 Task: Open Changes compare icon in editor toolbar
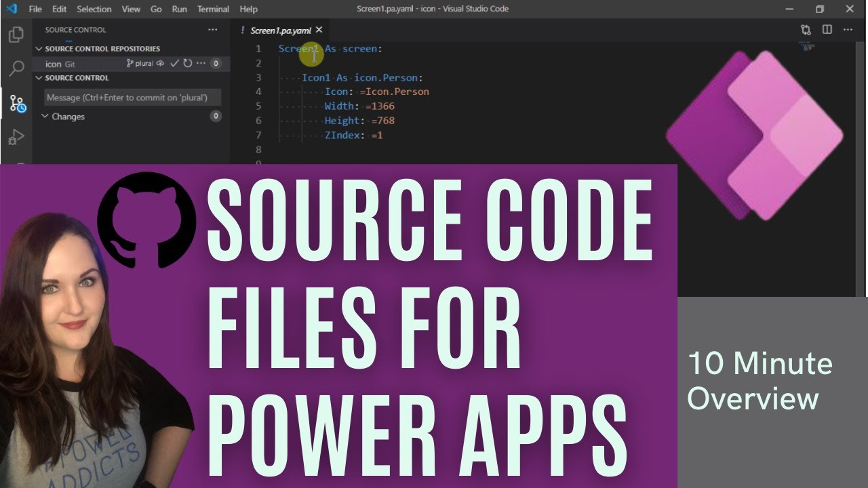(806, 30)
